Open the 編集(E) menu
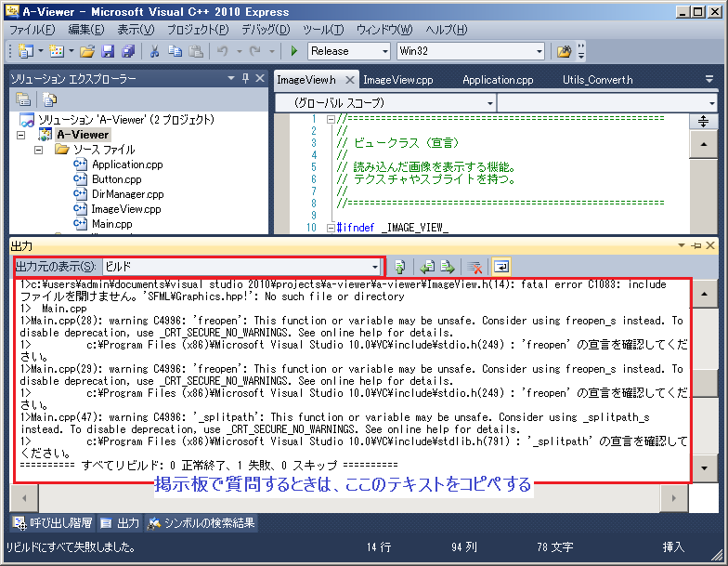The height and width of the screenshot is (566, 728). click(x=86, y=30)
